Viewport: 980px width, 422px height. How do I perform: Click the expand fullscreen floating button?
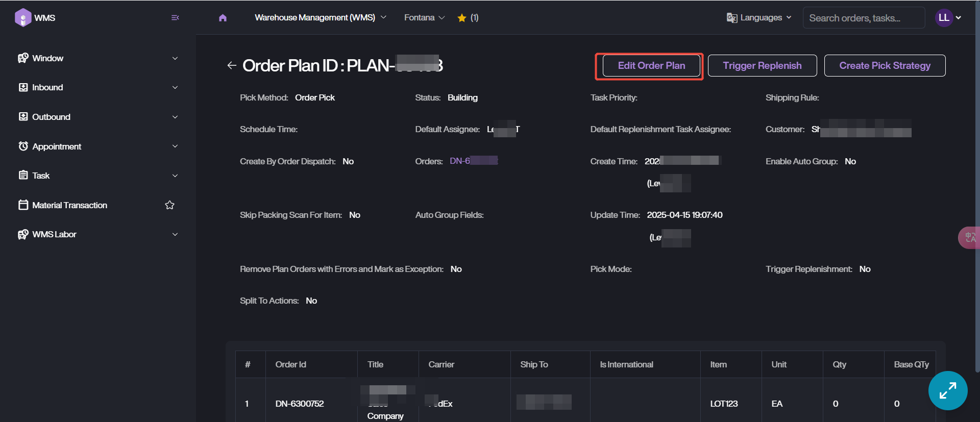click(x=947, y=390)
